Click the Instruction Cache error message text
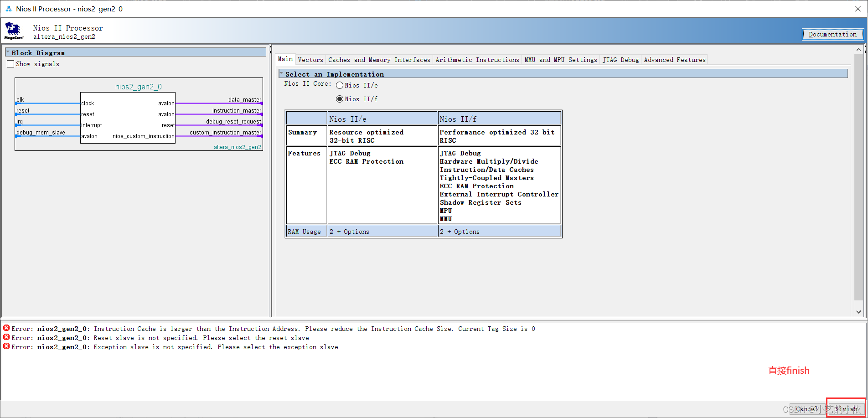The height and width of the screenshot is (418, 868). [315, 329]
